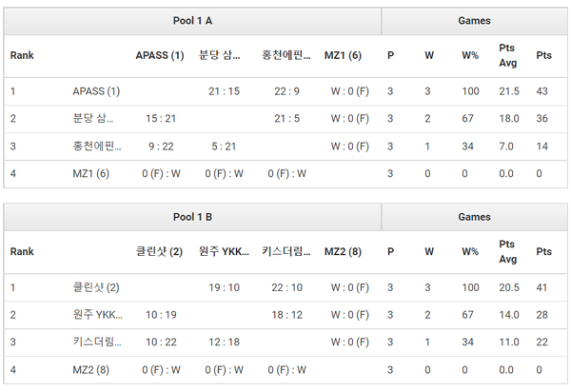Open the 12 : 18 match score
The height and width of the screenshot is (392, 571).
pyautogui.click(x=224, y=343)
